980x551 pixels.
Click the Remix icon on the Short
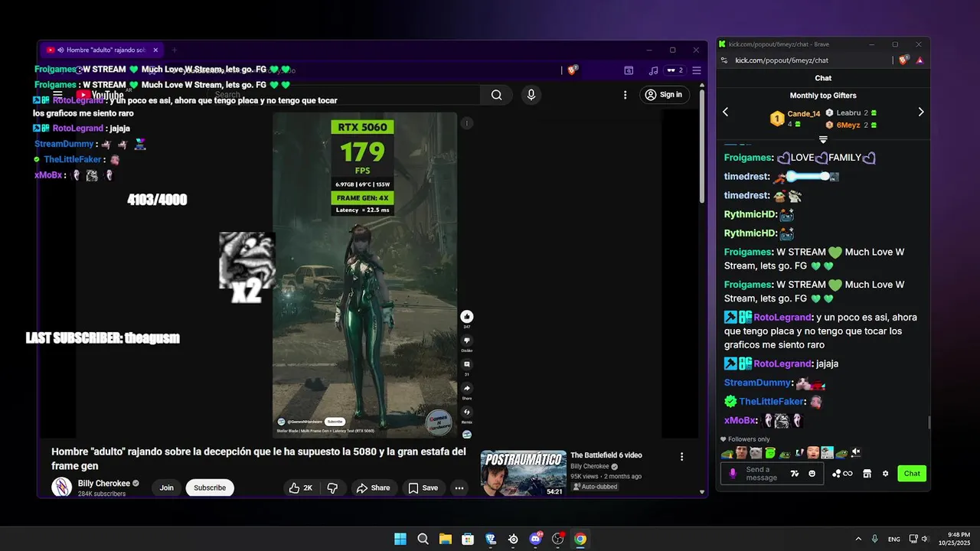click(x=467, y=412)
